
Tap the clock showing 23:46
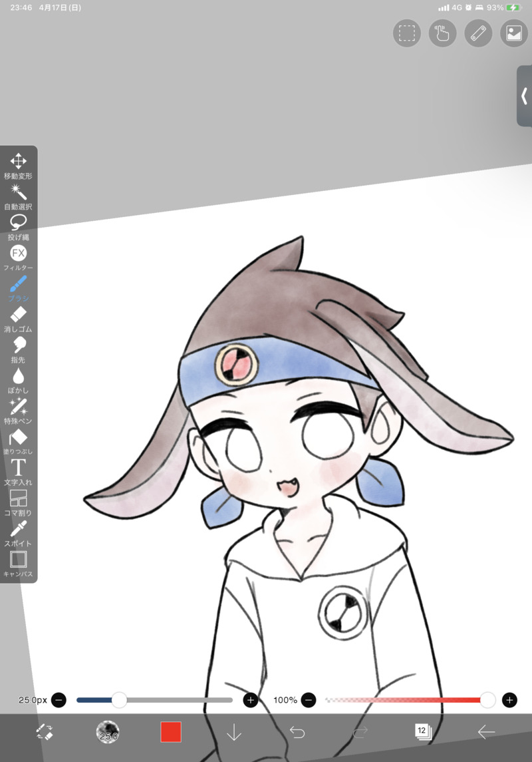[21, 8]
